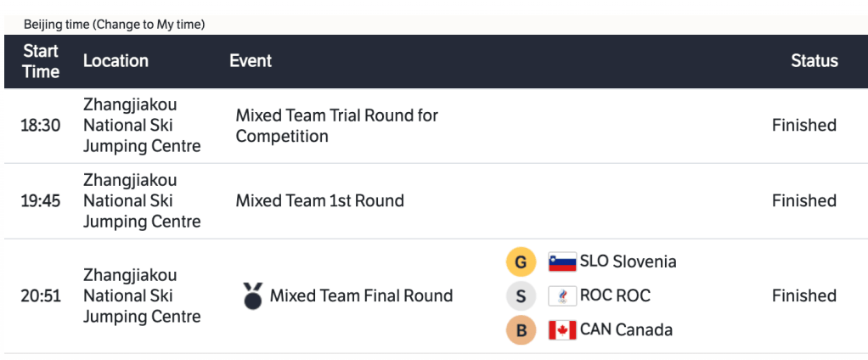Viewport: 868px width, 360px height.
Task: Click the medal icon beside Mixed Team Final Round
Action: click(252, 296)
